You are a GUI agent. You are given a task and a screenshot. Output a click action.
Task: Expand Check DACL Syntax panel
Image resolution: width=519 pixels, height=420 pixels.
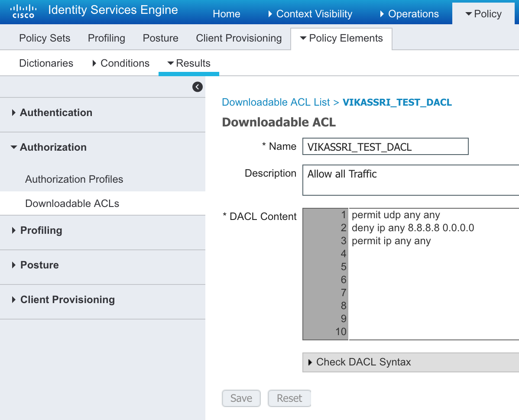click(363, 362)
